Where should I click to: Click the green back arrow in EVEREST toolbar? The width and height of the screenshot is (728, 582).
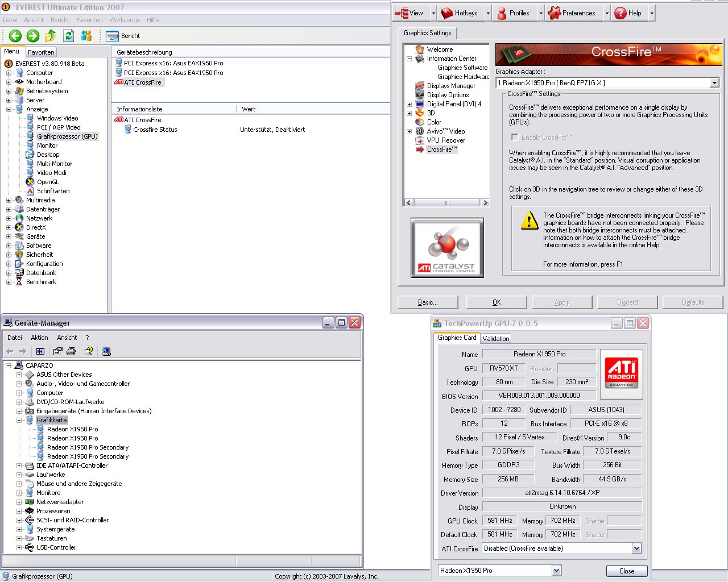15,36
